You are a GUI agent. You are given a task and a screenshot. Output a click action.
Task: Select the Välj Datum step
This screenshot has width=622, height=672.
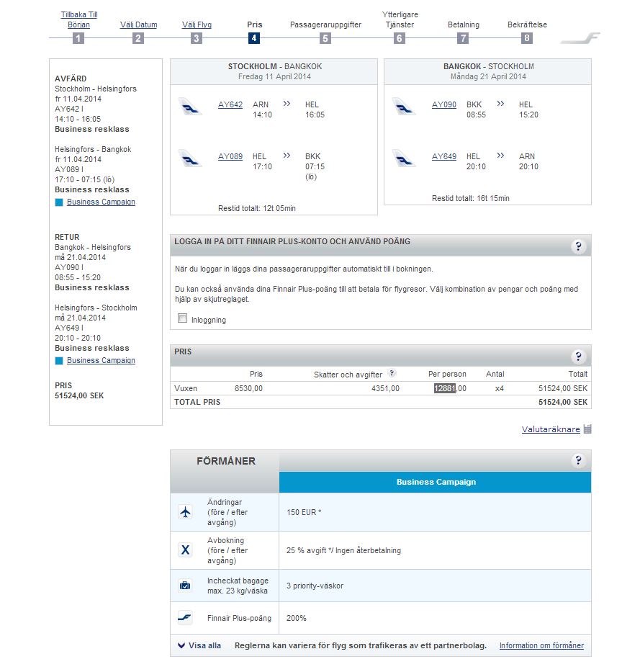coord(138,25)
